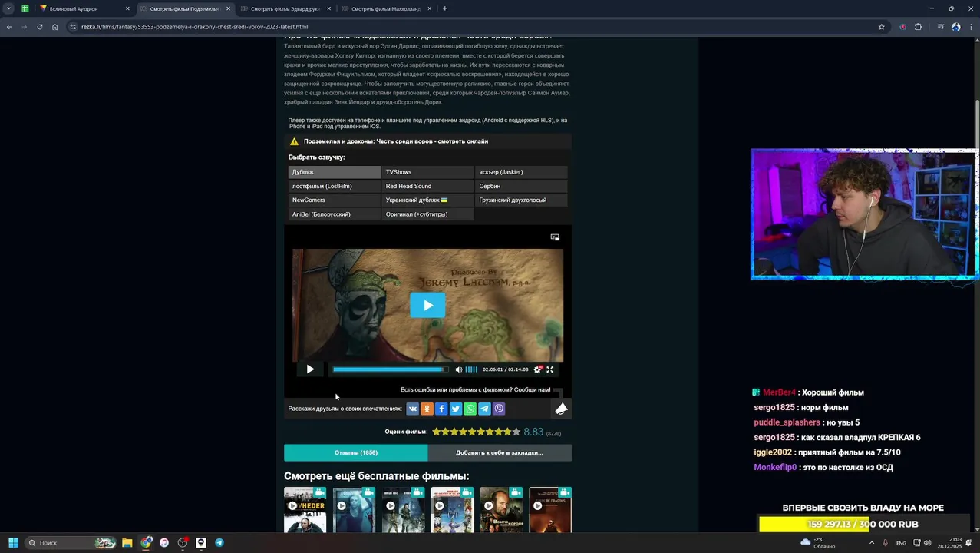Select the Грузинский двухголосый voiceover
Viewport: 980px width, 553px height.
[x=521, y=200]
